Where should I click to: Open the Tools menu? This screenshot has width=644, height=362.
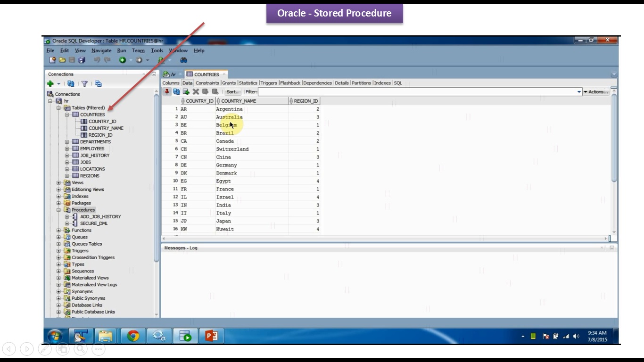coord(157,50)
